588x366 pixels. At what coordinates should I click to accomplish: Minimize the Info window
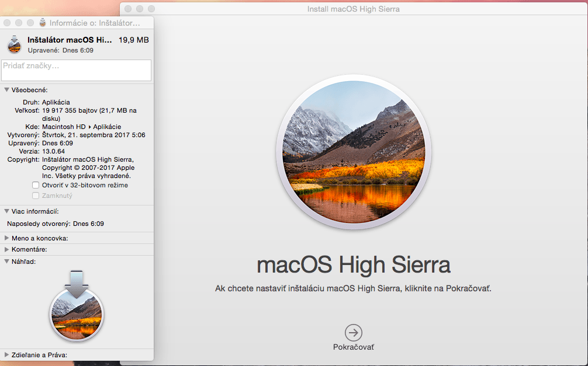18,23
